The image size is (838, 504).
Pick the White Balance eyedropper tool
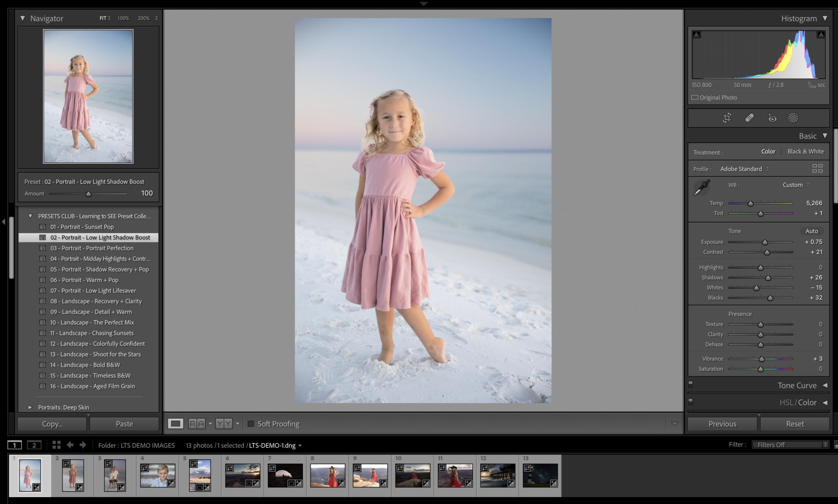tap(702, 187)
